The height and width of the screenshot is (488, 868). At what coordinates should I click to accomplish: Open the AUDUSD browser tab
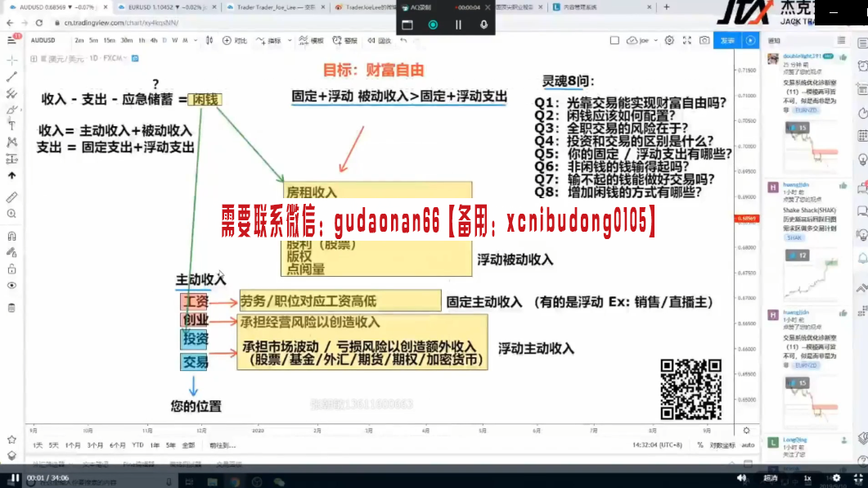tap(57, 7)
